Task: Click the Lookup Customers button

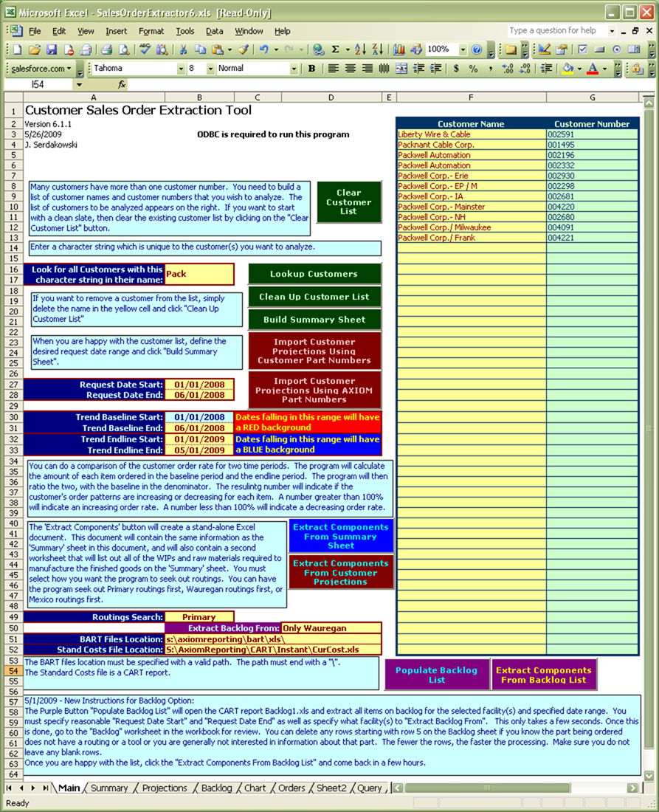Action: 314,274
